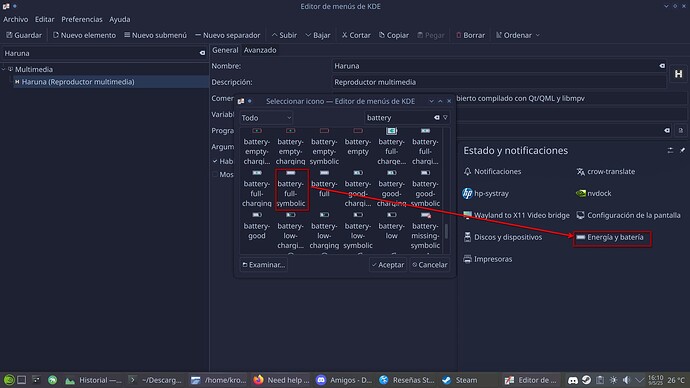Switch to the Avanzado tab
This screenshot has width=690, height=388.
tap(260, 50)
